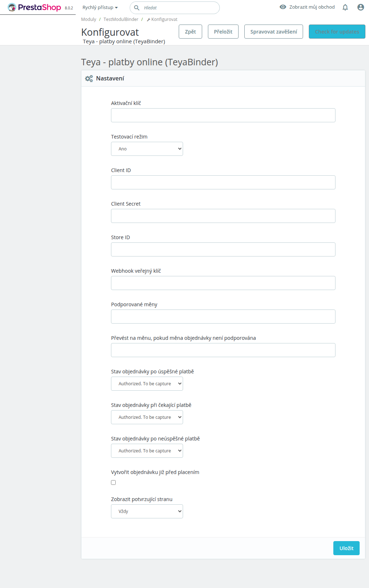Click the Uložit save button
Viewport: 369px width, 588px height.
tap(346, 548)
